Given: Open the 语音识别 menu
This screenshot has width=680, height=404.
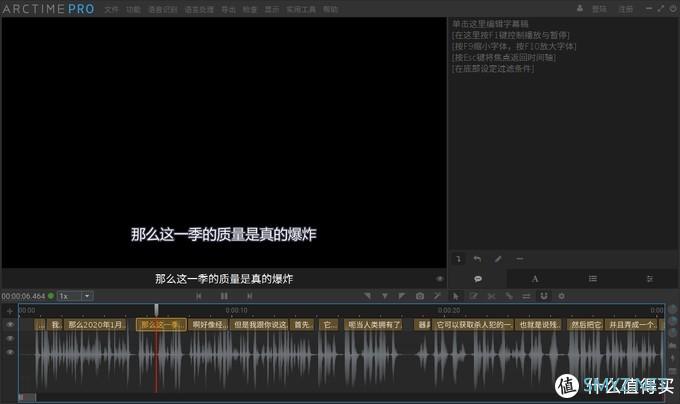Looking at the screenshot, I should 160,8.
